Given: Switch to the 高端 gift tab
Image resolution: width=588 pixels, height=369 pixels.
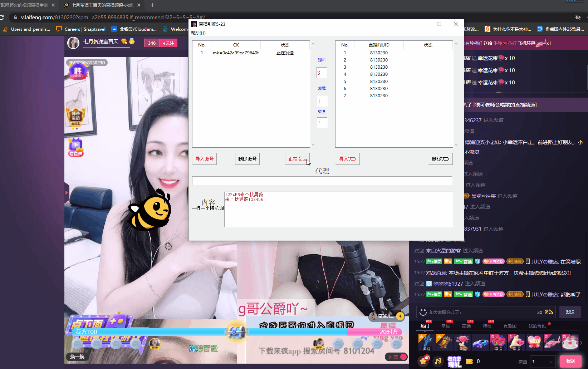Looking at the screenshot, I should [466, 326].
